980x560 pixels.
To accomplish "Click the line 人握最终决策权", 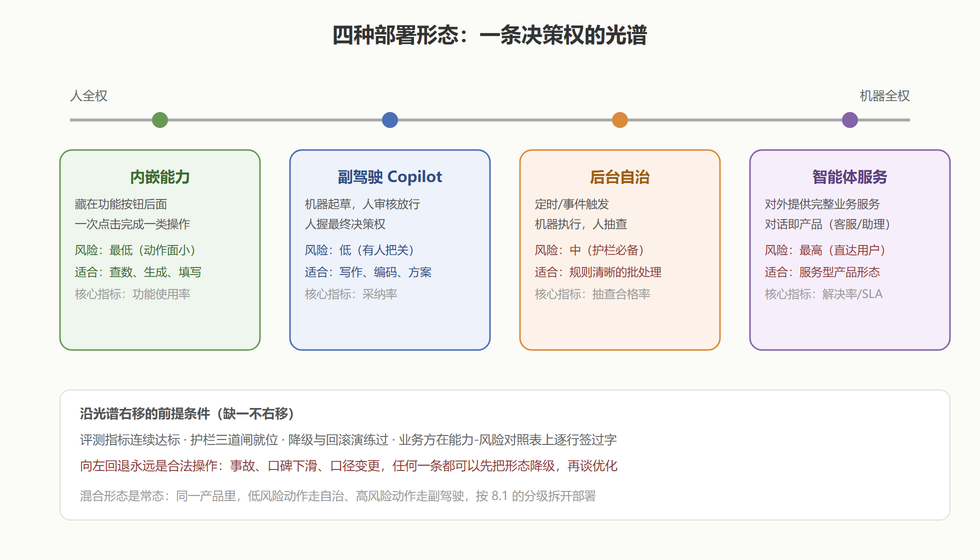I will [345, 224].
